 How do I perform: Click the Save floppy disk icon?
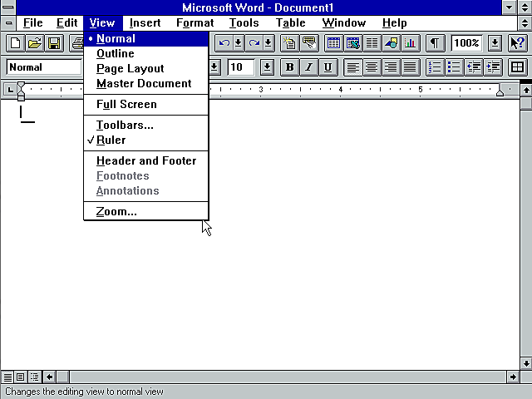[54, 43]
